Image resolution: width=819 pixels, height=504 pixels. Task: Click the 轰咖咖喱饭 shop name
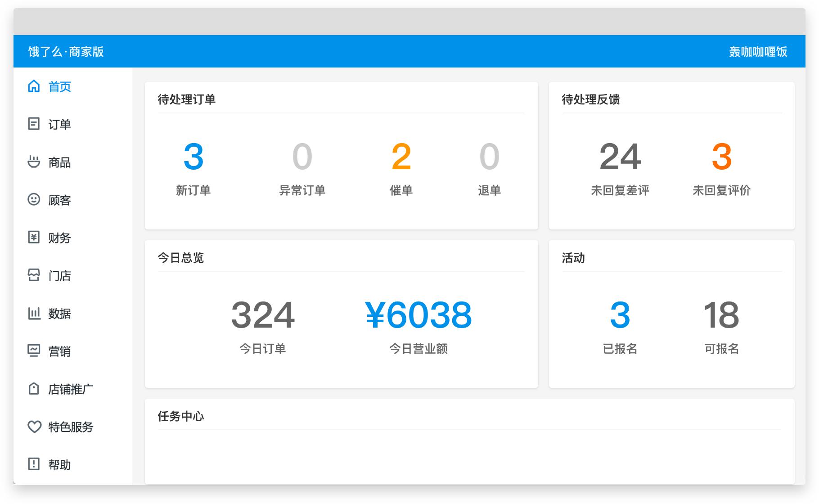pyautogui.click(x=758, y=52)
